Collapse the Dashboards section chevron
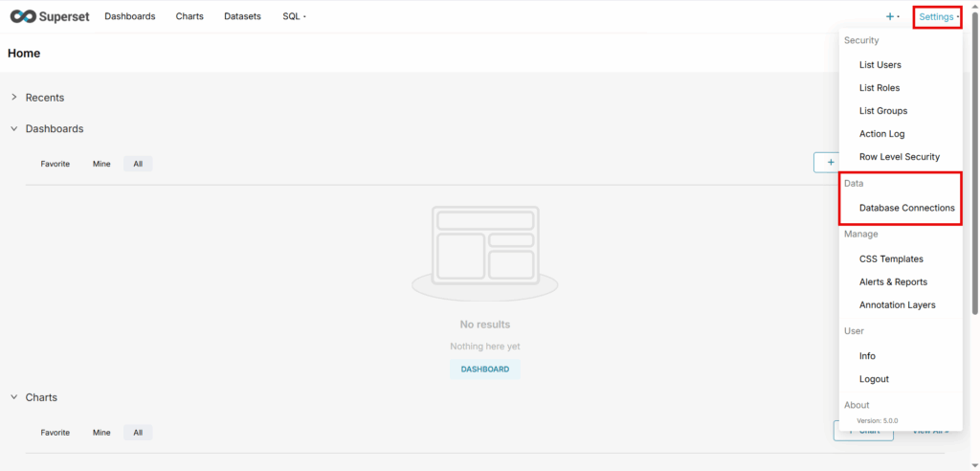Viewport: 980px width, 471px height. tap(14, 128)
